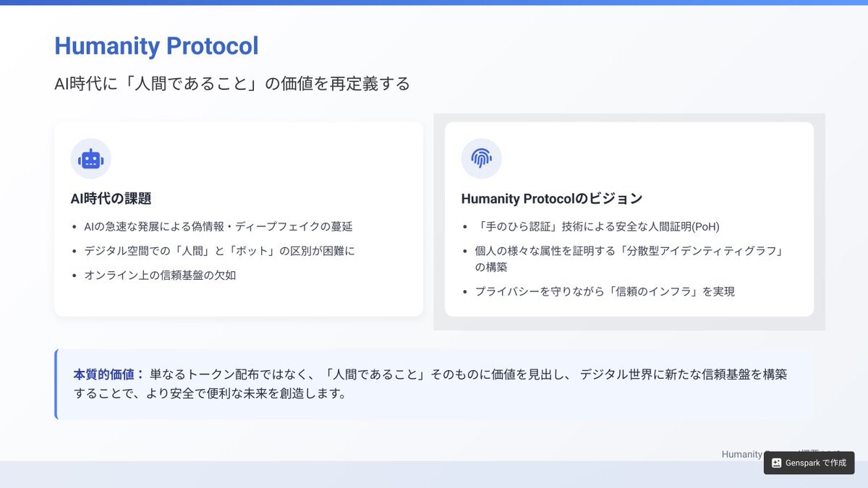Select the bullet オンライン上の信頼基盤の欠如
Image resolution: width=868 pixels, height=488 pixels.
point(160,275)
